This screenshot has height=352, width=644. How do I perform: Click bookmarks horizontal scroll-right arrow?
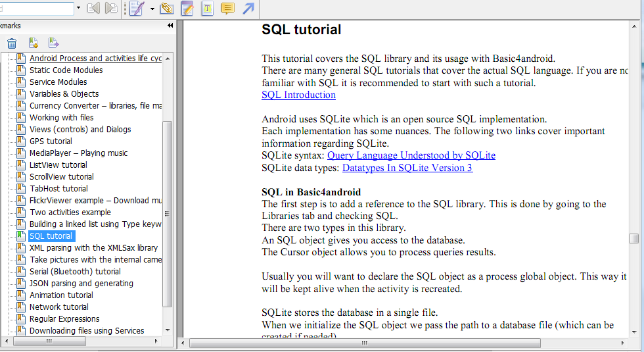click(156, 341)
